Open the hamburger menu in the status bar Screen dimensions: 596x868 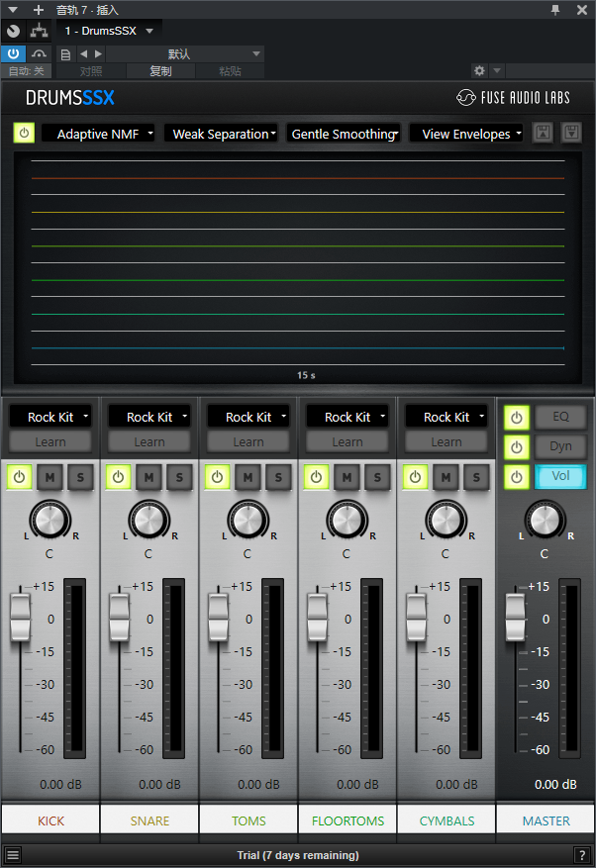[x=13, y=855]
